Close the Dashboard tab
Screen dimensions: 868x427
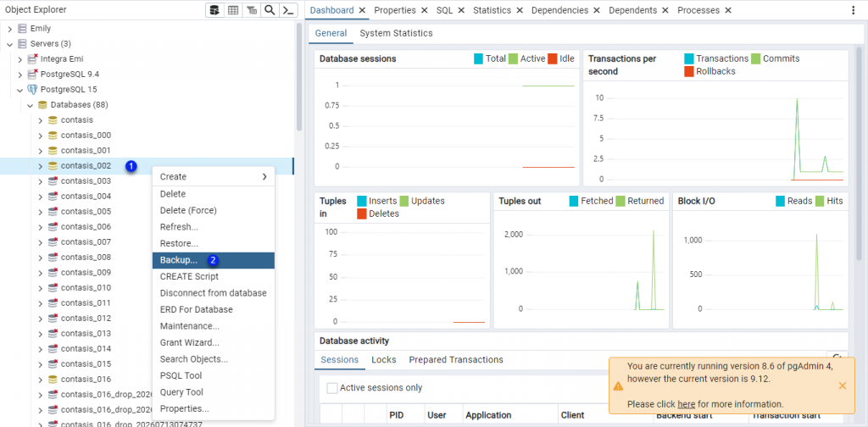pos(362,10)
